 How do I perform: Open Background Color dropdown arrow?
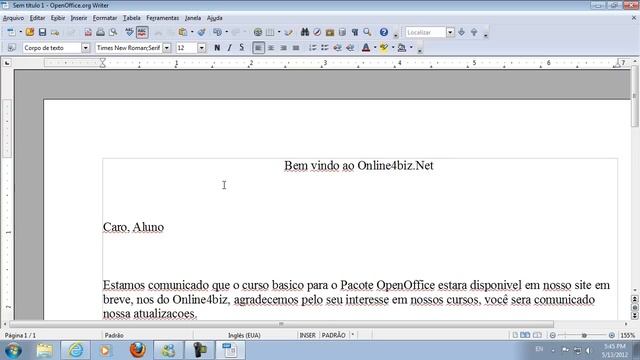pos(411,48)
